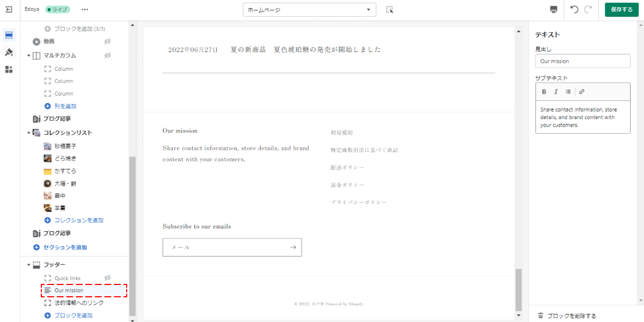Insert bulleted list in subtext
Screen dimensions: 644x322
point(568,92)
